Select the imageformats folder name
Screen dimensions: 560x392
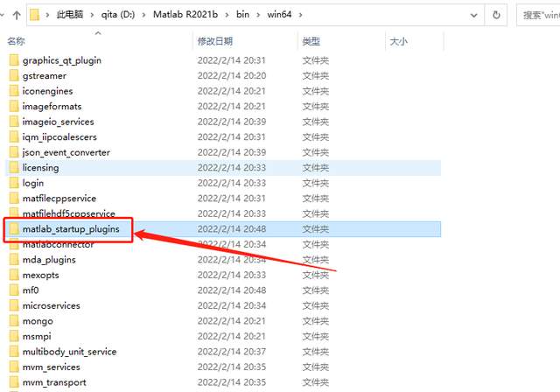(52, 107)
